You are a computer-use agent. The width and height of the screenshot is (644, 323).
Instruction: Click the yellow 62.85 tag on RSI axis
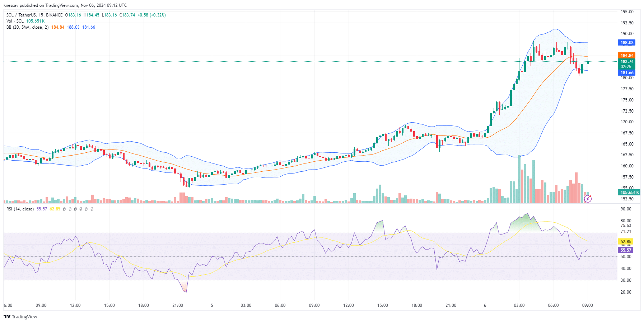(625, 242)
